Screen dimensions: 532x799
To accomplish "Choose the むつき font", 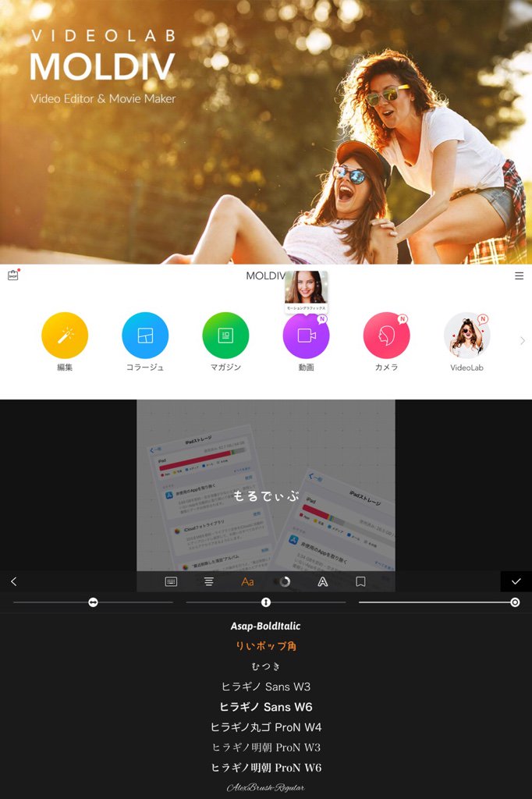I will 265,666.
